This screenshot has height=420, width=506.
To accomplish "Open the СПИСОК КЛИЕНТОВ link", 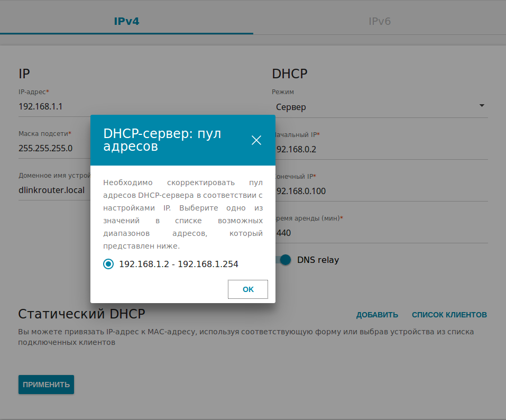I will point(449,315).
